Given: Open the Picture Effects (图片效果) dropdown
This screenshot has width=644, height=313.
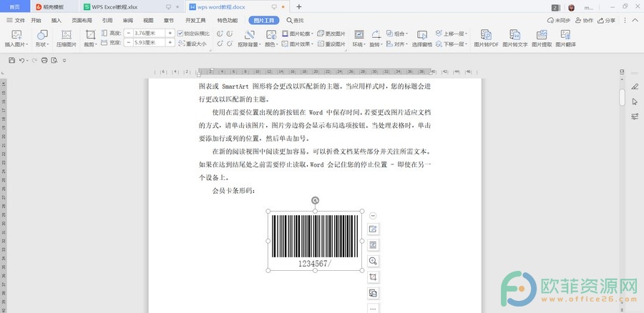Looking at the screenshot, I should tap(298, 44).
